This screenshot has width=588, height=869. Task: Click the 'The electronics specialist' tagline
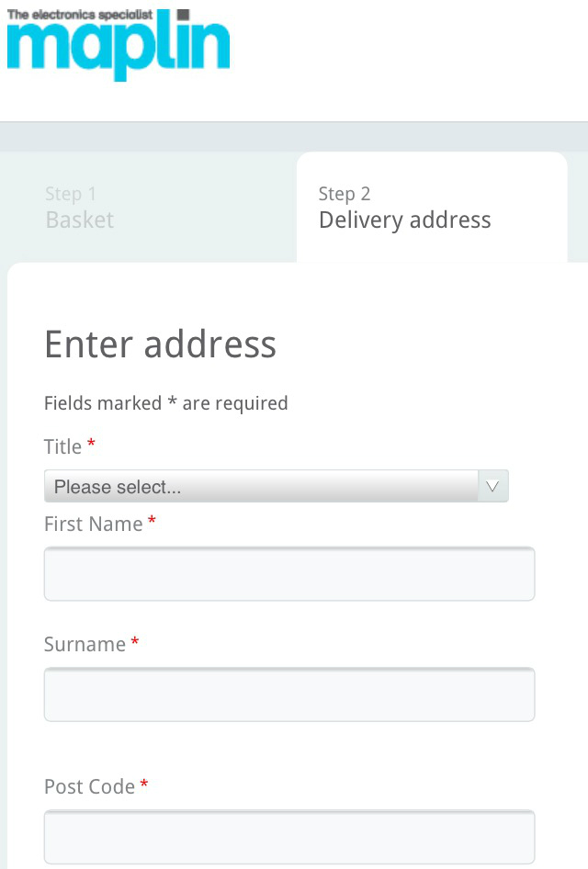80,15
